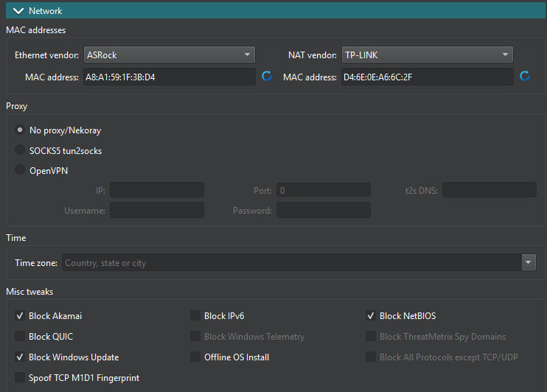The height and width of the screenshot is (392, 547).
Task: Enable Spoof TCP M1D1 Fingerprint
Action: click(20, 378)
